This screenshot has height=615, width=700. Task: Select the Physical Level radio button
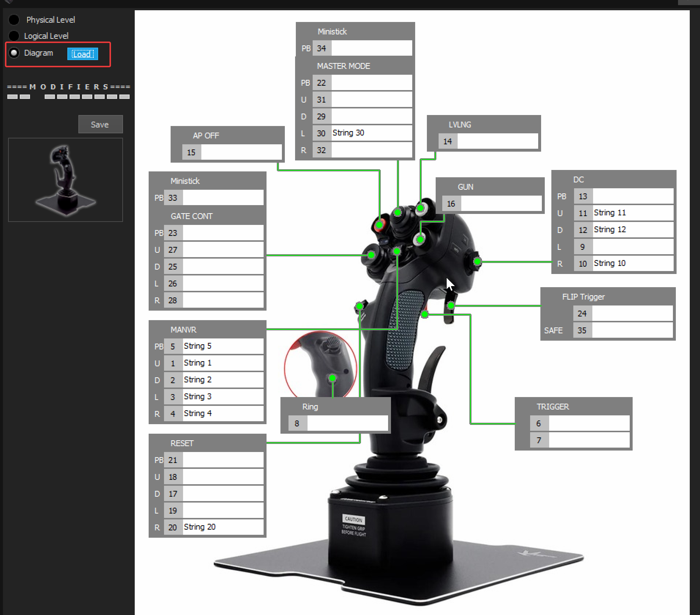tap(14, 19)
